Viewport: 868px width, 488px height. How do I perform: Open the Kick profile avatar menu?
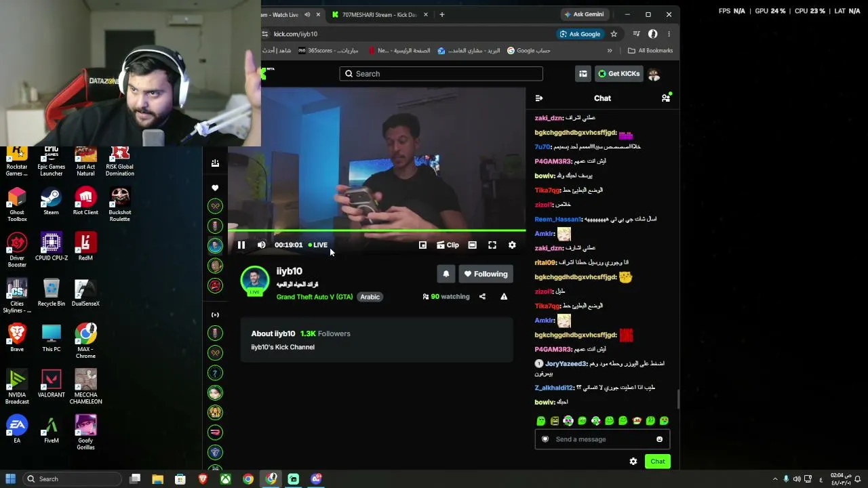tap(654, 74)
